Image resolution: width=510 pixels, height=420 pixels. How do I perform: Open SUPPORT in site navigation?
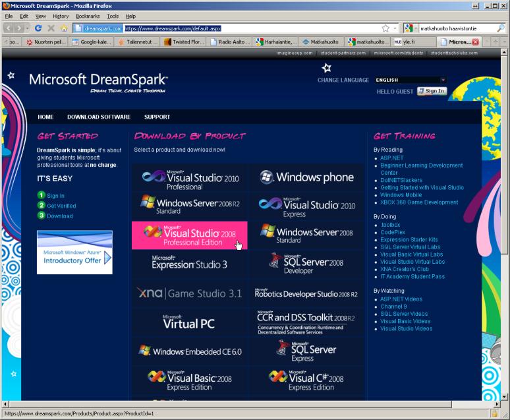[x=157, y=117]
